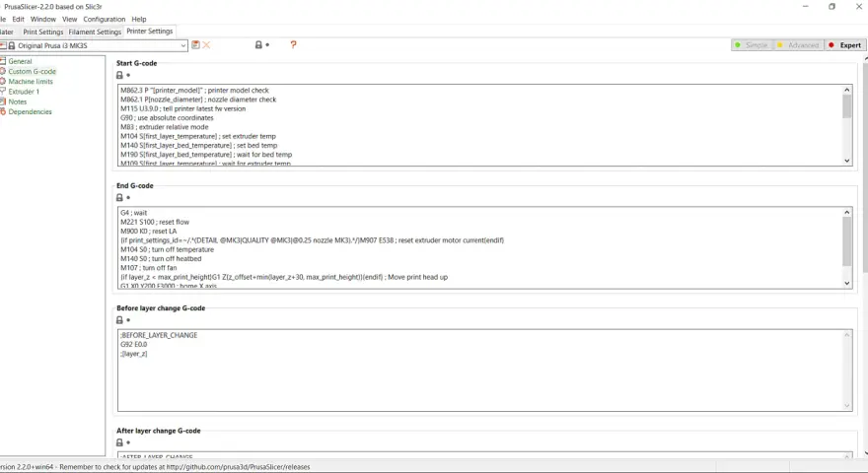
Task: Open General settings page
Action: click(20, 61)
